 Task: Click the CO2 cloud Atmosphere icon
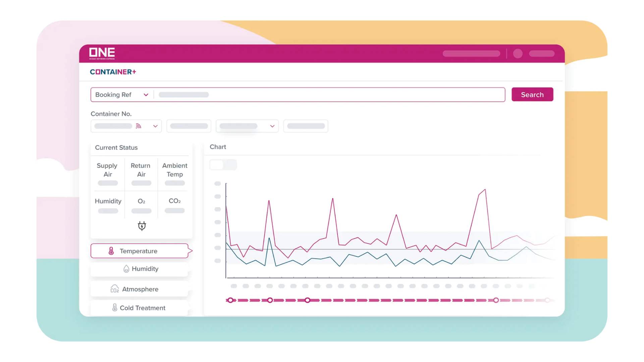tap(115, 289)
